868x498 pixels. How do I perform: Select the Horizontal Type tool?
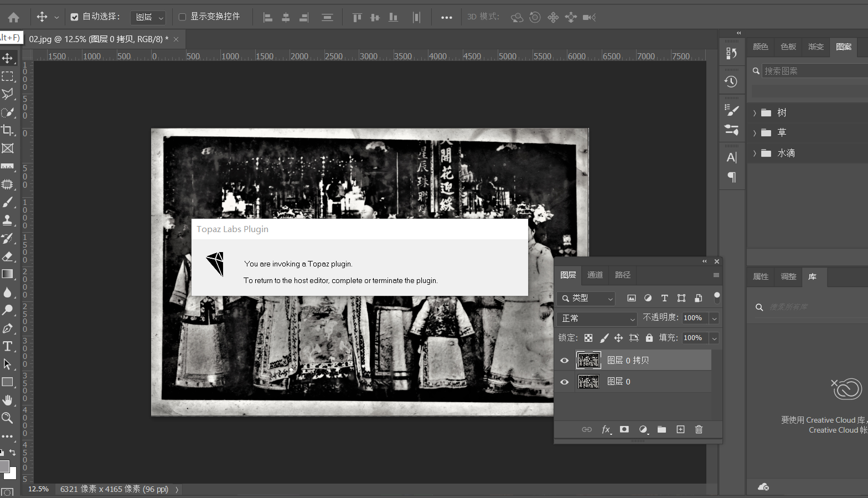click(x=8, y=346)
